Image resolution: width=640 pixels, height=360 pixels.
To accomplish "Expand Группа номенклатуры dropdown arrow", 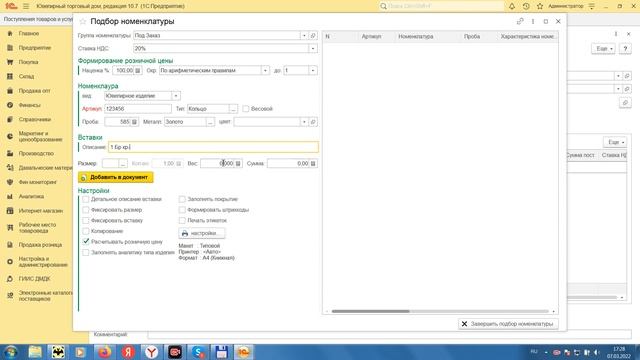I will (304, 36).
